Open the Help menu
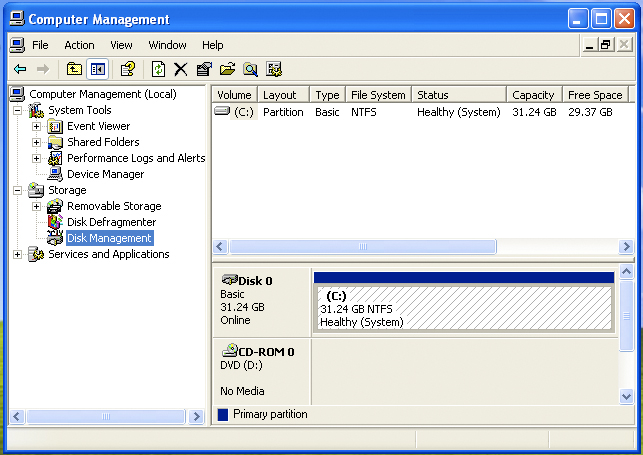 coord(212,45)
